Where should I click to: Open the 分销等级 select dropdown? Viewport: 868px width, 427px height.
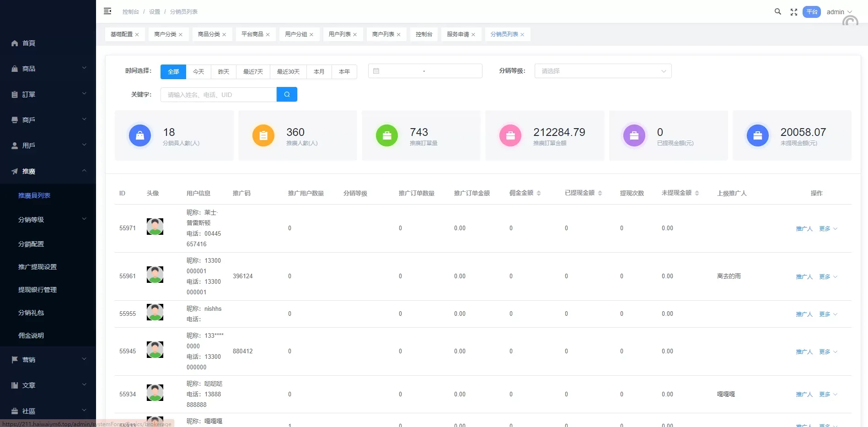[x=603, y=71]
